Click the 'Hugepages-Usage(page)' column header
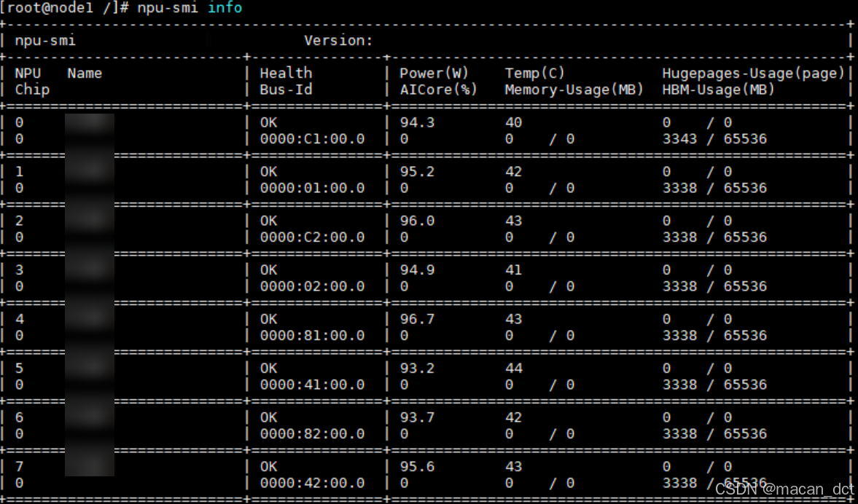The width and height of the screenshot is (858, 504). pyautogui.click(x=754, y=74)
